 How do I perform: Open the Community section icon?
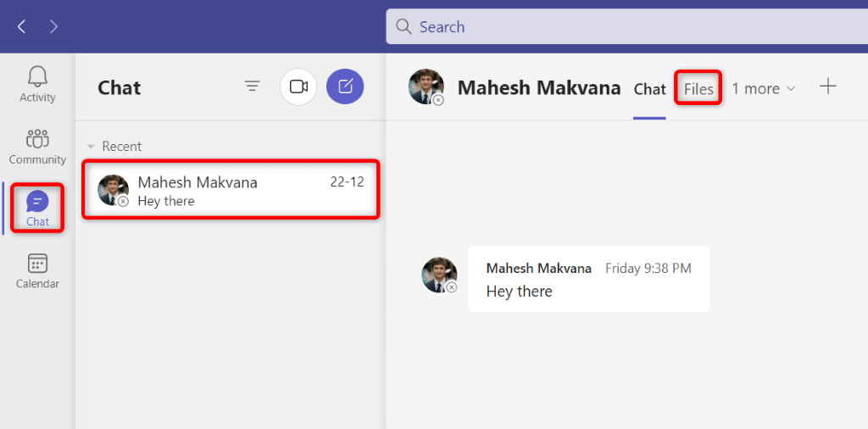(37, 146)
